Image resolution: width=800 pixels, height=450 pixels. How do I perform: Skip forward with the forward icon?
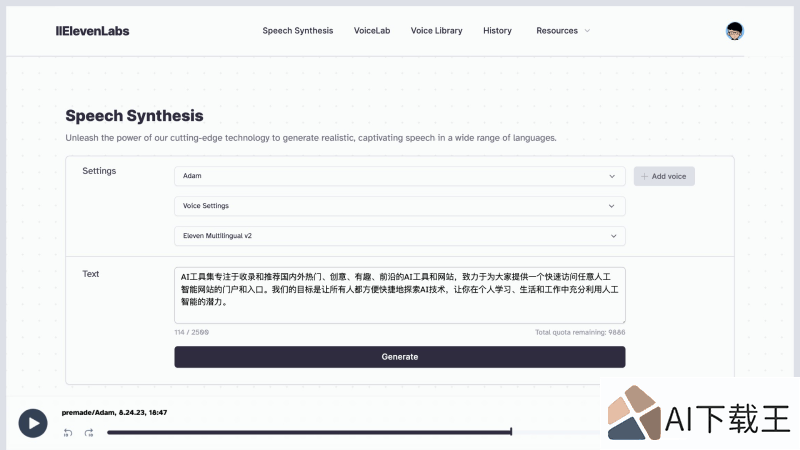tap(89, 433)
